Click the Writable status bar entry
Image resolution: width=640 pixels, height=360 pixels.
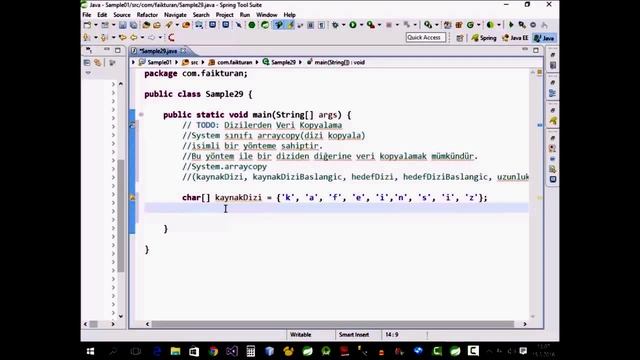(300, 335)
